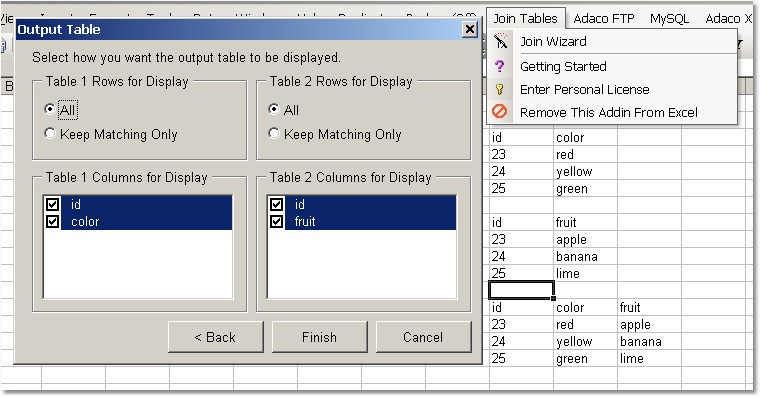The height and width of the screenshot is (397, 760).
Task: Open the Join Tables menu
Action: 525,18
